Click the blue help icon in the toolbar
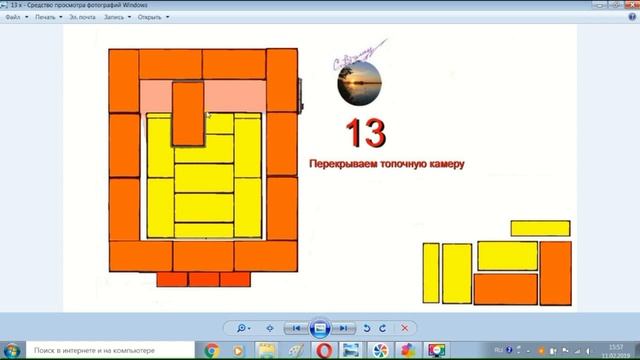Screen dimensions: 640x360 click(632, 17)
